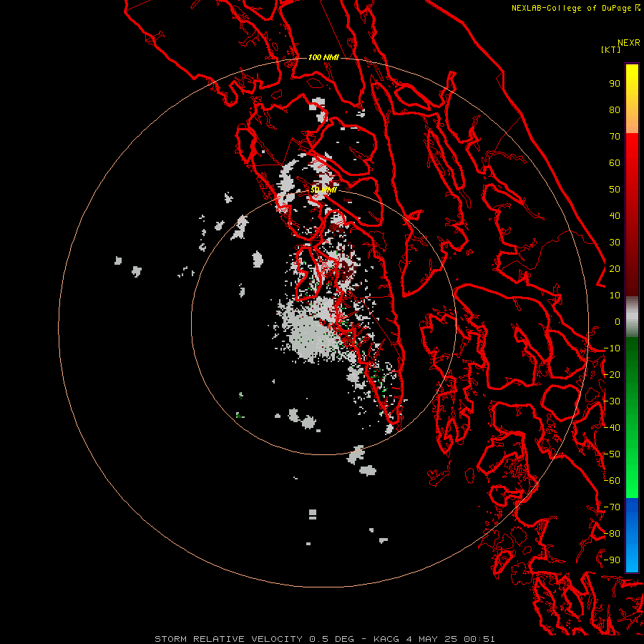Image resolution: width=644 pixels, height=644 pixels.
Task: Click the -60 value on velocity scale
Action: coord(612,481)
